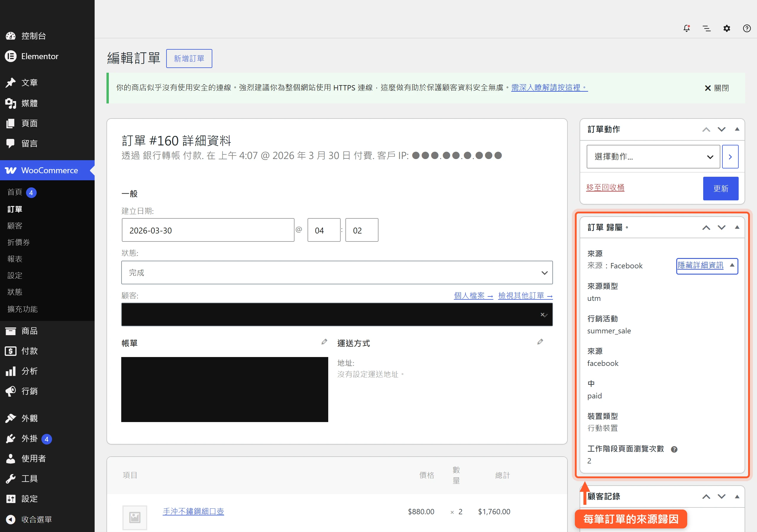Click the 新增訂單 button
The width and height of the screenshot is (757, 532).
click(x=189, y=59)
